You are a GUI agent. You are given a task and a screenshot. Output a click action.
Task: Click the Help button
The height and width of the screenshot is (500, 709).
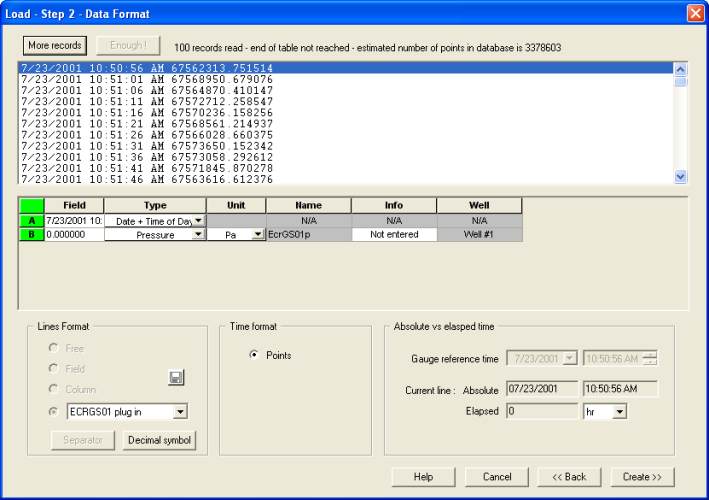click(x=423, y=477)
